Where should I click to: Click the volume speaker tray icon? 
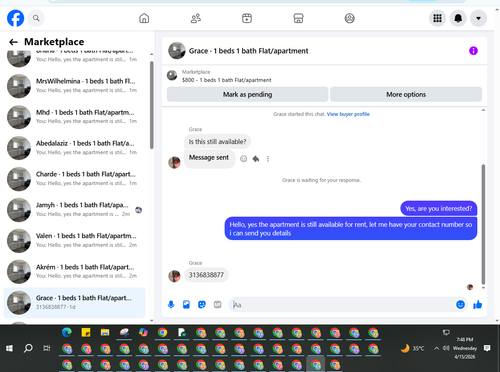(x=446, y=348)
